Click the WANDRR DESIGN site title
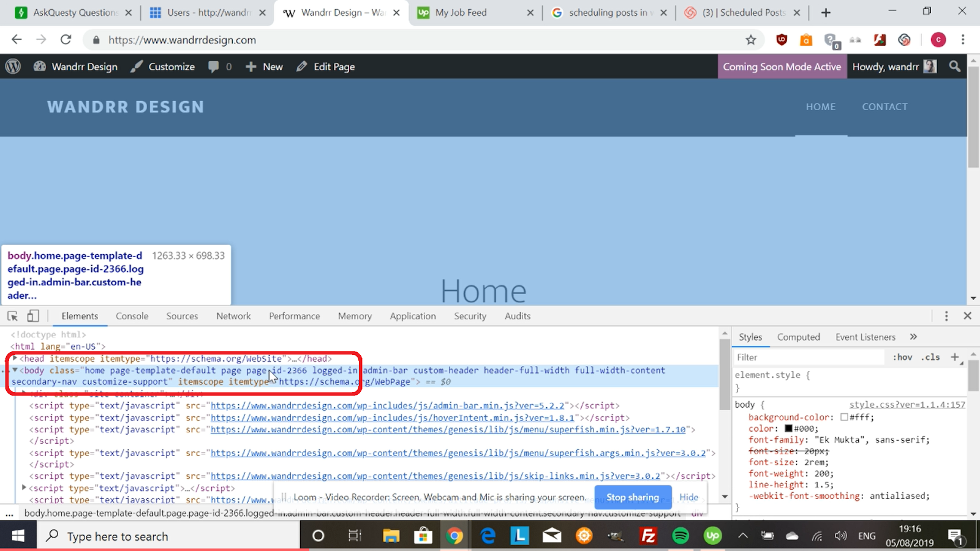 click(x=126, y=107)
